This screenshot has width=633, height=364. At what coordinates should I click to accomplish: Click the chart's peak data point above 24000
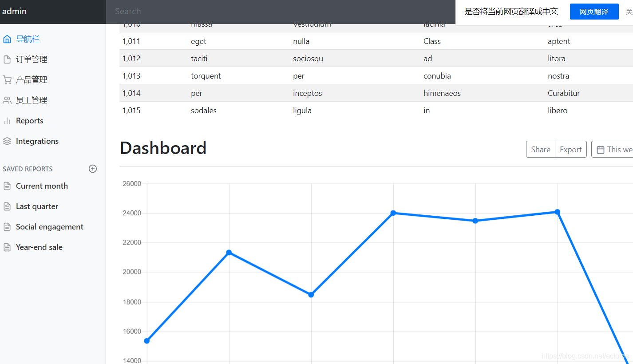(558, 212)
